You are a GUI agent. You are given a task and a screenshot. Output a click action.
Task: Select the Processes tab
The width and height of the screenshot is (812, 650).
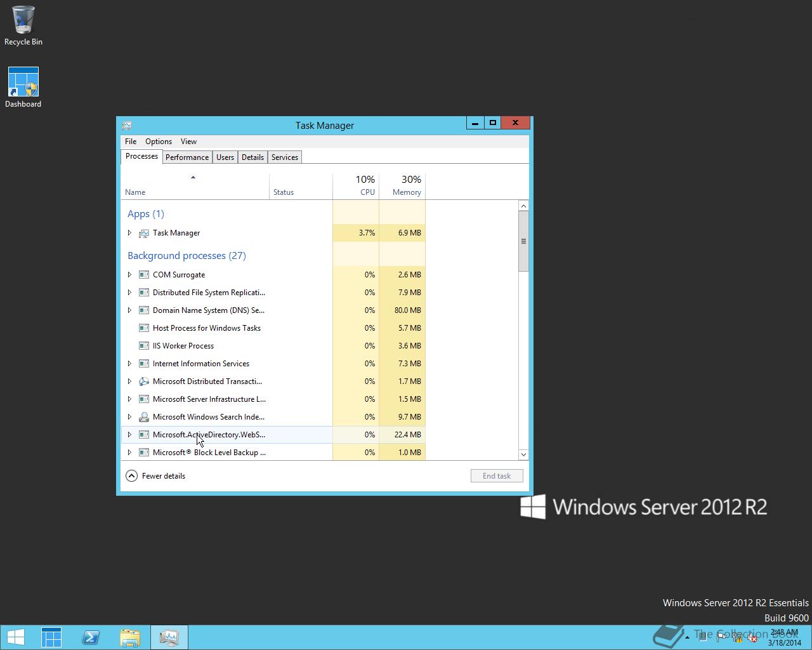click(x=141, y=156)
